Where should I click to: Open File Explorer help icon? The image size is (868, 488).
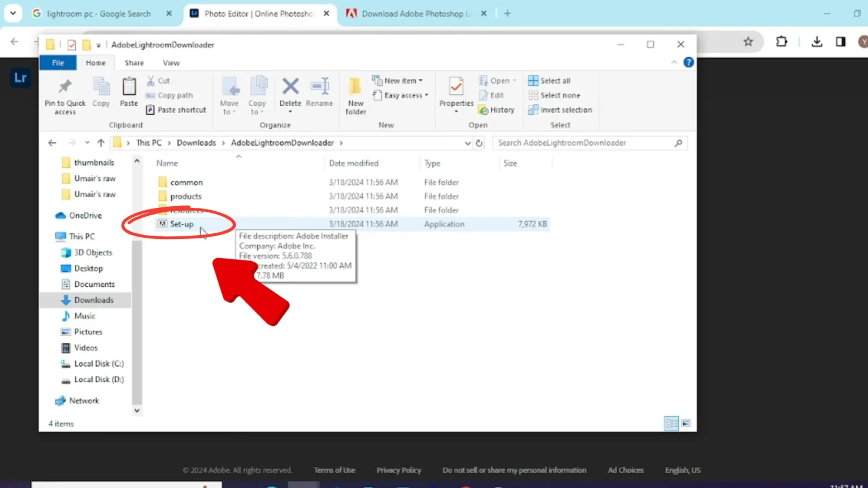coord(688,63)
